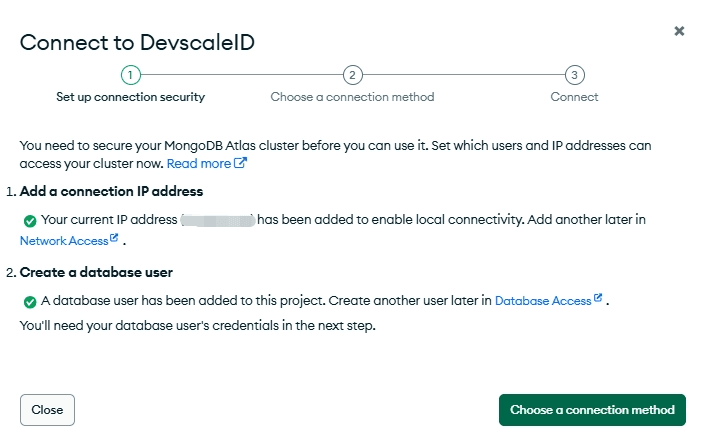This screenshot has width=705, height=444.
Task: Select the 'Choose a connection method' step label
Action: [352, 97]
